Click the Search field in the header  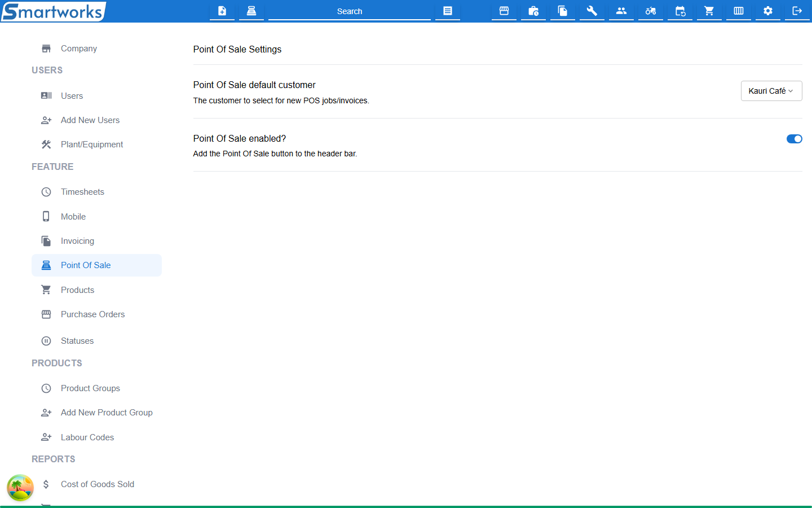[x=350, y=11]
